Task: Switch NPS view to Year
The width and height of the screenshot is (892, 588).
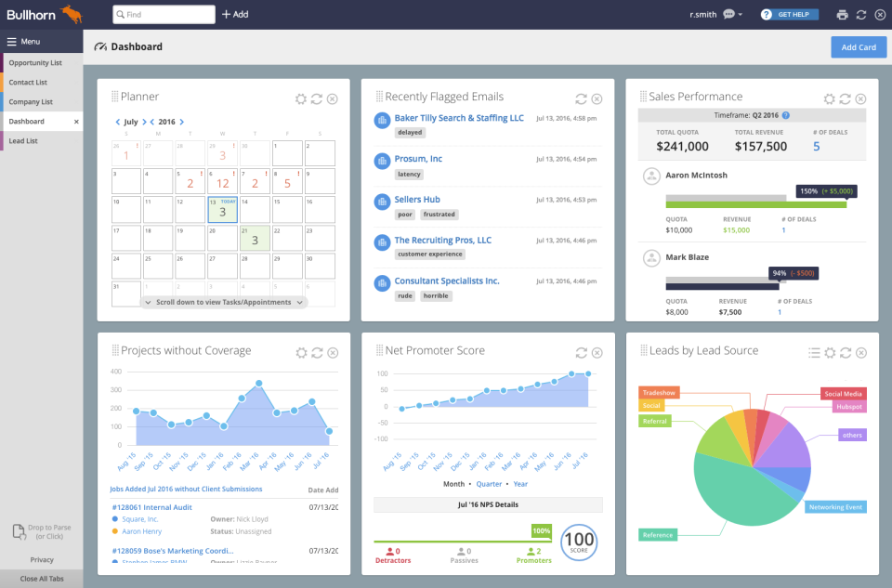Action: pyautogui.click(x=520, y=484)
